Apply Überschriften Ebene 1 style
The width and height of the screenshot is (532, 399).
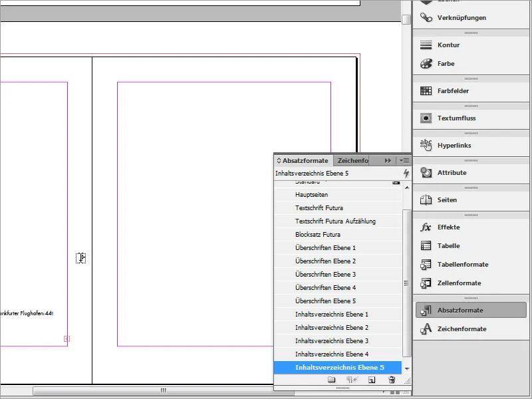338,247
